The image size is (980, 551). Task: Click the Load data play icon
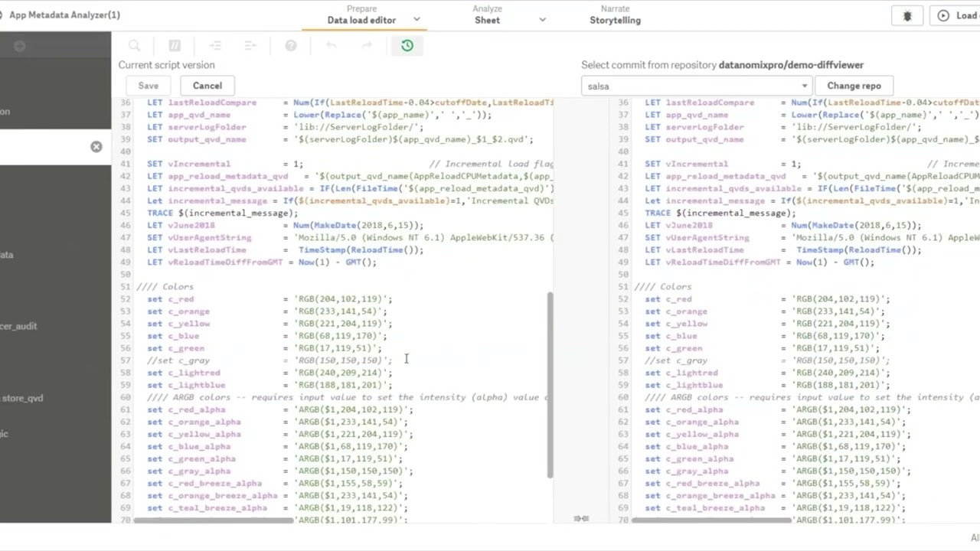[x=943, y=15]
